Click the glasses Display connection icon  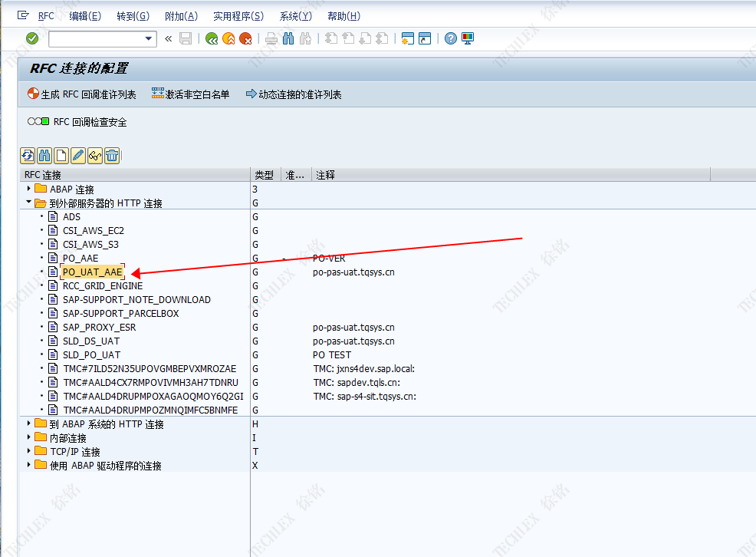pos(95,156)
